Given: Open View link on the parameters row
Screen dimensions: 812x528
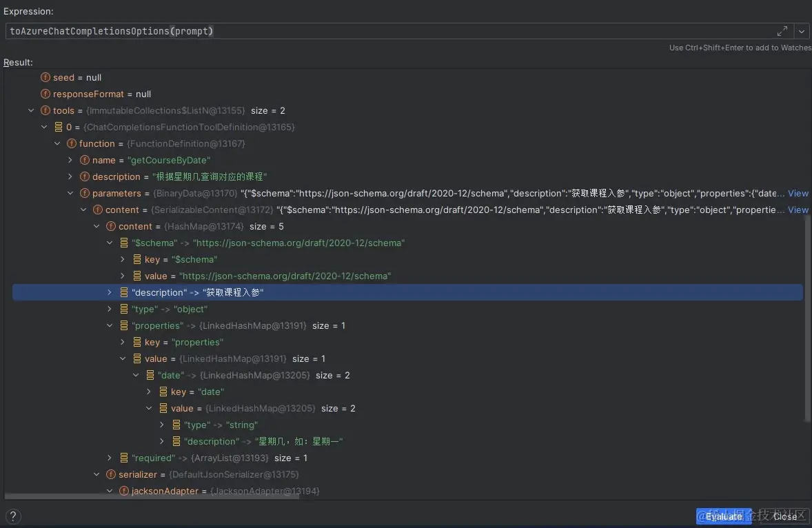Looking at the screenshot, I should click(x=798, y=193).
